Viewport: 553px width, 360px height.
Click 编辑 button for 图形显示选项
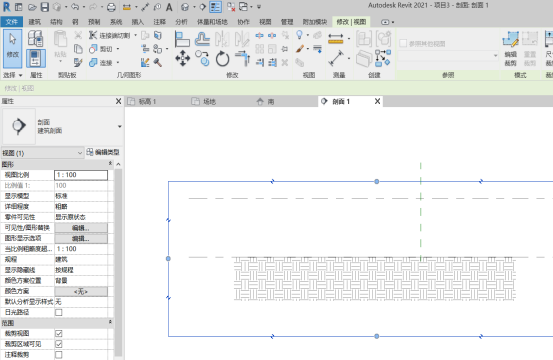pyautogui.click(x=81, y=238)
